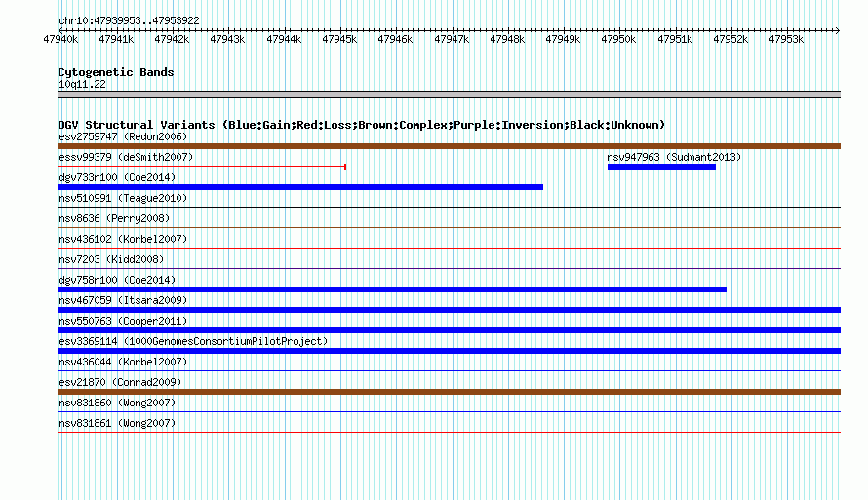Image resolution: width=868 pixels, height=500 pixels.
Task: Click nsv7203 (Kidd2008) label
Action: [x=111, y=259]
